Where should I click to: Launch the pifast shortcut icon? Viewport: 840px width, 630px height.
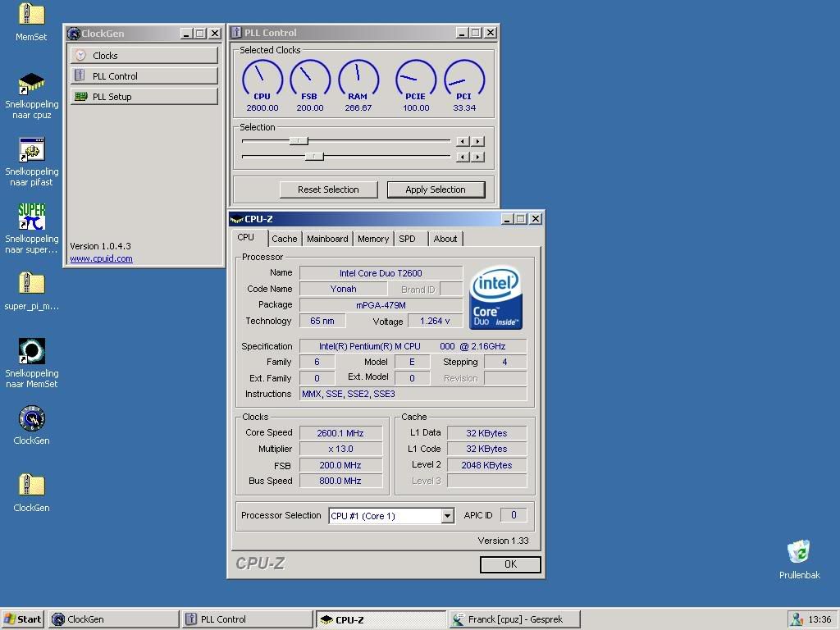pyautogui.click(x=31, y=151)
